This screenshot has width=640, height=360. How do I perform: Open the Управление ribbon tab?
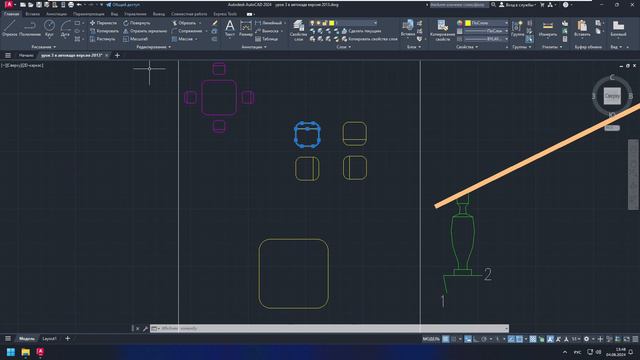(135, 14)
